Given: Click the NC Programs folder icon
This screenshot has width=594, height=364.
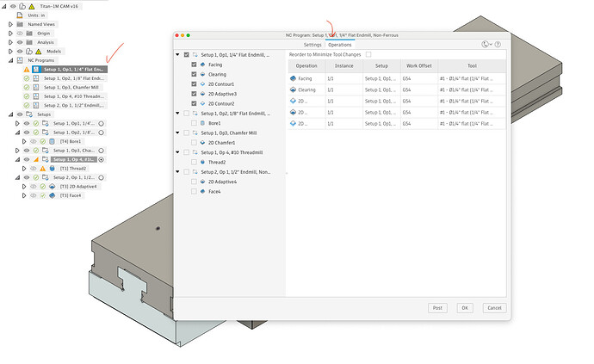Looking at the screenshot, I should point(22,60).
